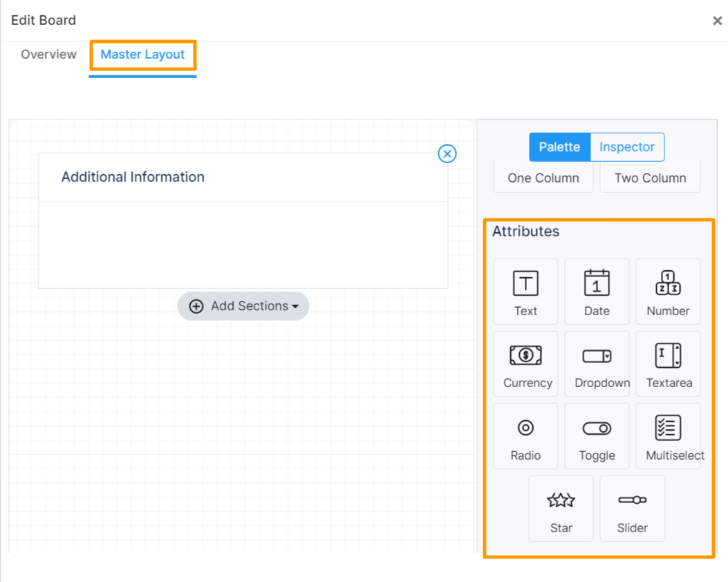This screenshot has height=582, width=728.
Task: Choose the Slider attribute type
Action: coord(632,508)
